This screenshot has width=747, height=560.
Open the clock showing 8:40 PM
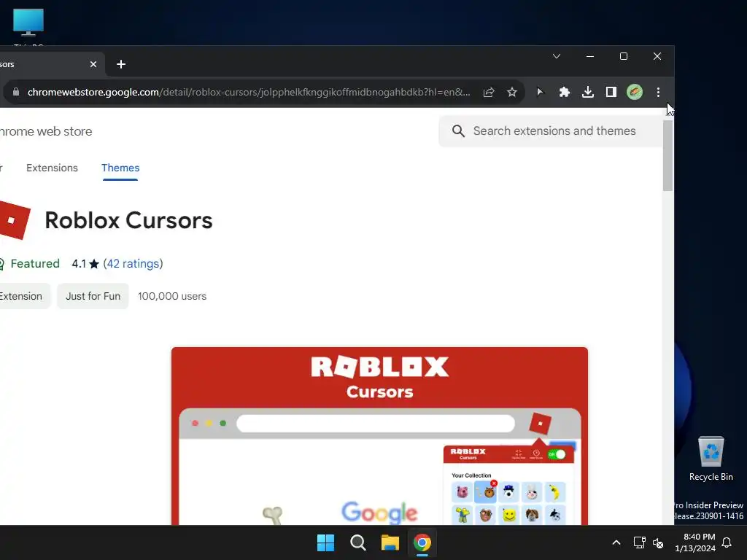(x=695, y=542)
